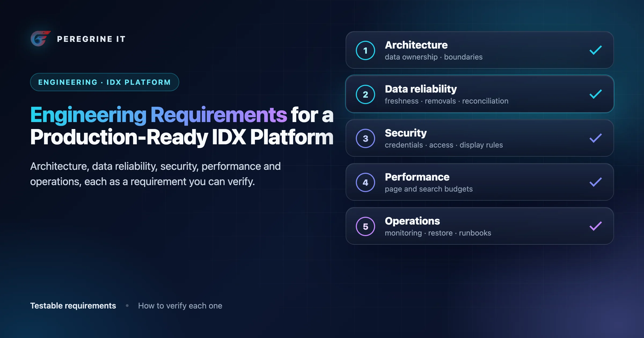
Task: Select the Data reliability card title
Action: [x=421, y=89]
